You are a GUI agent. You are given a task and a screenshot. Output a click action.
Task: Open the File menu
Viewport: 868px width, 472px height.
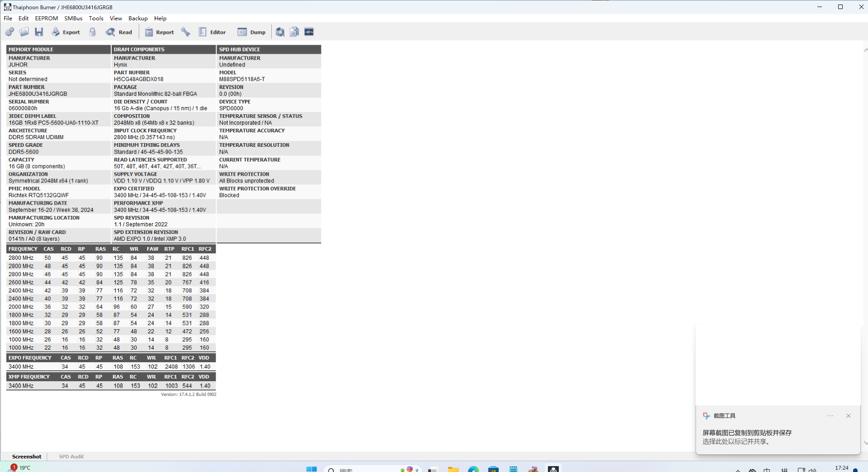tap(8, 19)
